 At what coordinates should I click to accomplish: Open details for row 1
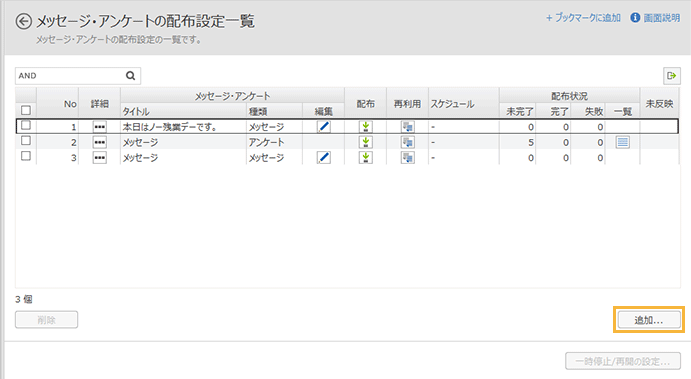(100, 127)
